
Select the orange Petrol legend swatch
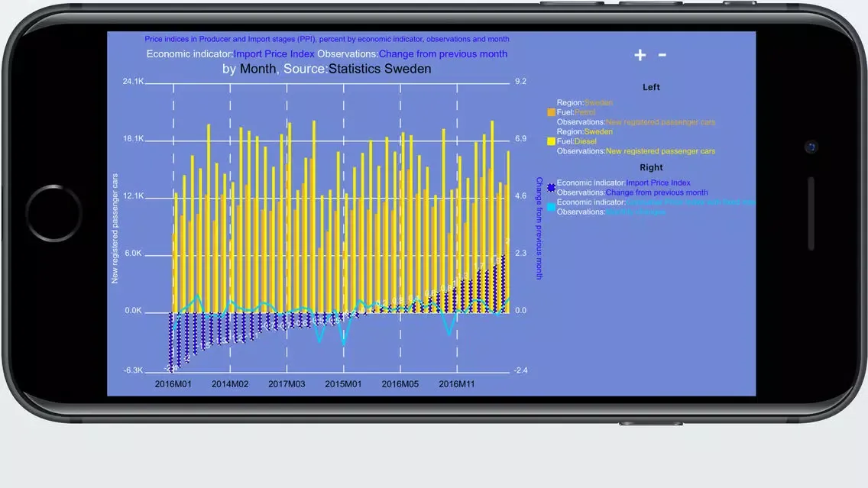click(551, 112)
